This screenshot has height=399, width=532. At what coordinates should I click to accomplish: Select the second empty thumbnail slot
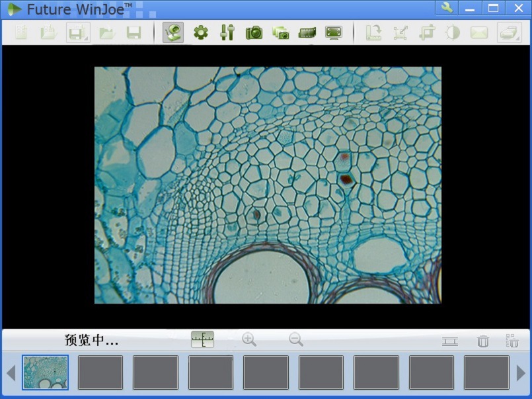(x=100, y=373)
